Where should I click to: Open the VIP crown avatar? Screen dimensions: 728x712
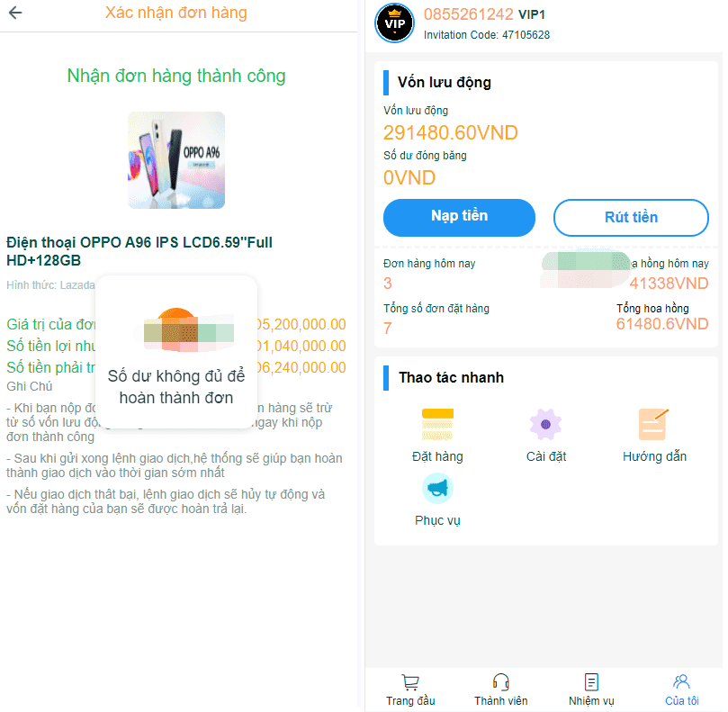395,23
